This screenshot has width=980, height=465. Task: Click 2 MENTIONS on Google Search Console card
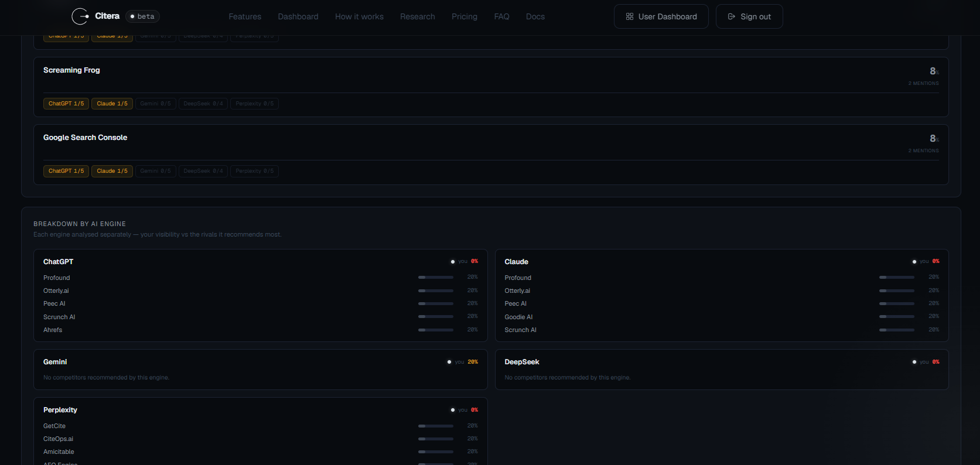pyautogui.click(x=924, y=151)
